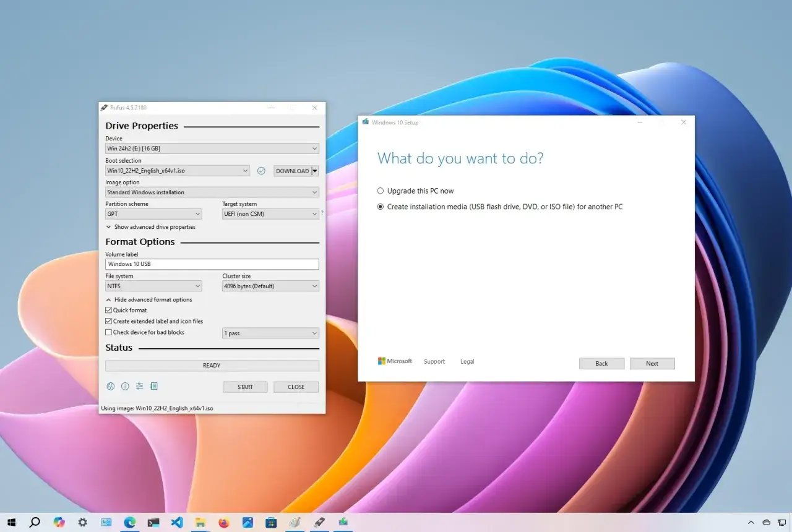Click the DOWNLOAD button in Rufus
792x532 pixels.
pos(293,171)
